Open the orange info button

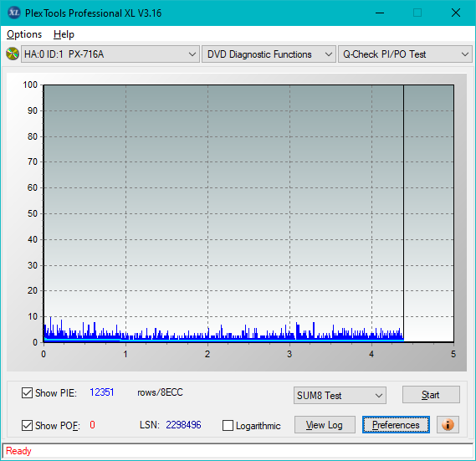click(448, 424)
